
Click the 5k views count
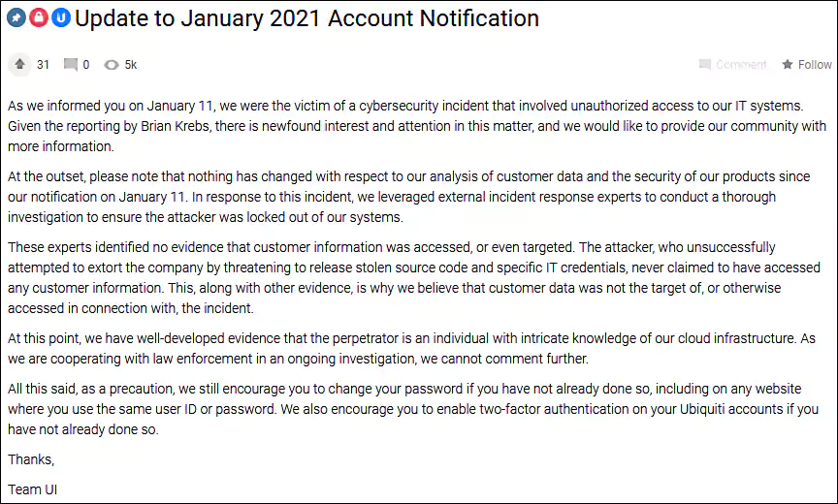[x=131, y=65]
